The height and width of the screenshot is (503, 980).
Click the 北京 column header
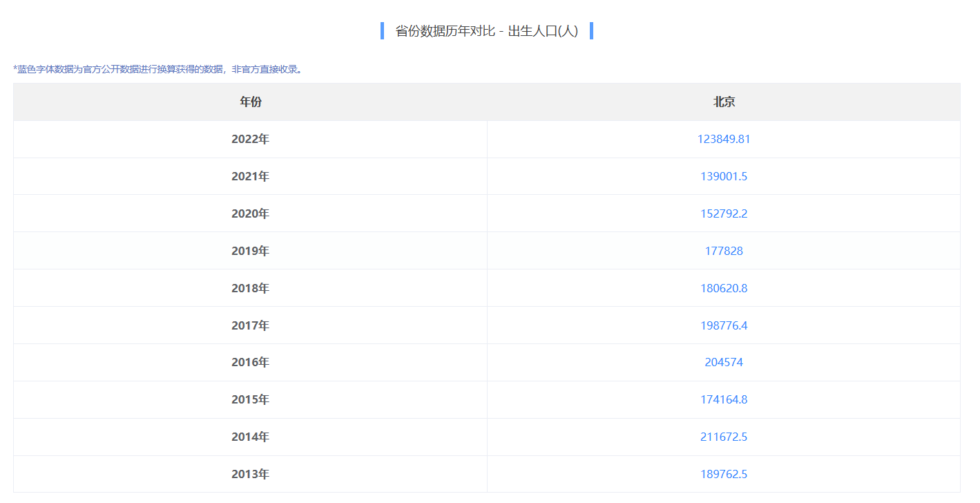point(724,102)
